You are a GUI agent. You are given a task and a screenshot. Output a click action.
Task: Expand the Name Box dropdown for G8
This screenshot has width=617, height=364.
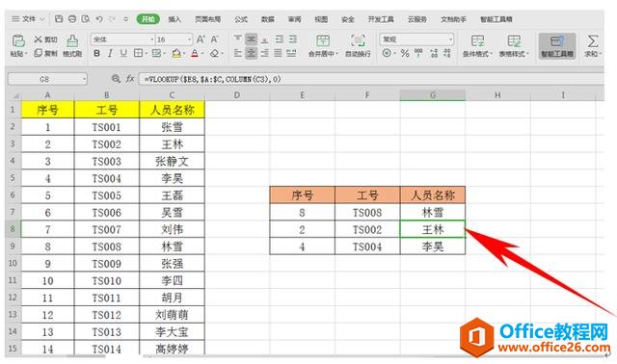coord(84,79)
